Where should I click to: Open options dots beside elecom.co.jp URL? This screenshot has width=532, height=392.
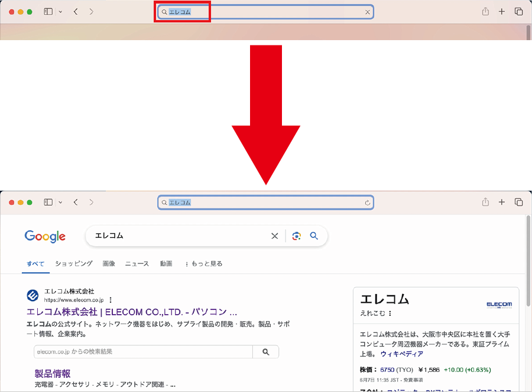click(111, 300)
